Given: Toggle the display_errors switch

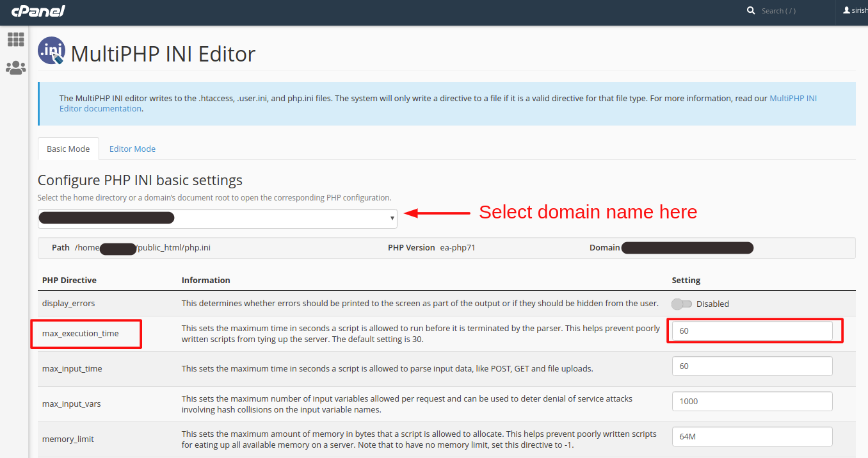Looking at the screenshot, I should pos(682,304).
